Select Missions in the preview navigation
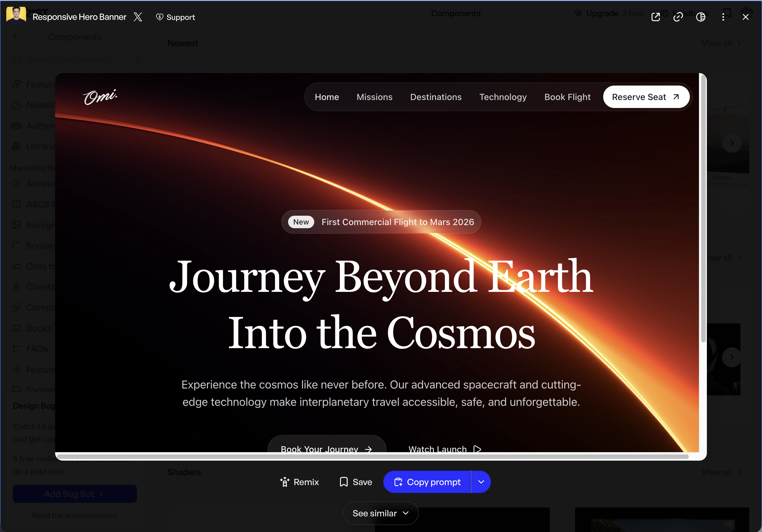The image size is (762, 532). tap(374, 97)
